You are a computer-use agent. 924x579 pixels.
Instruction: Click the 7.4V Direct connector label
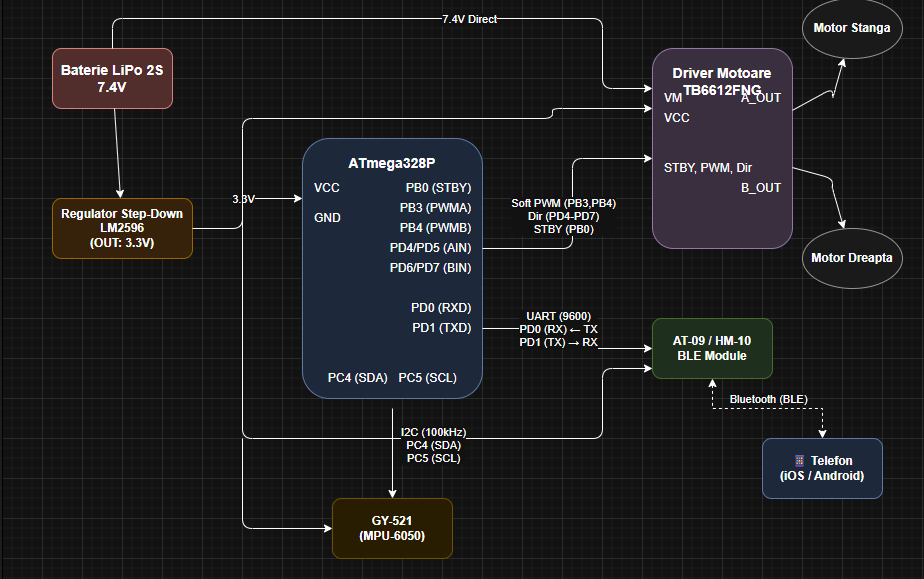[470, 19]
